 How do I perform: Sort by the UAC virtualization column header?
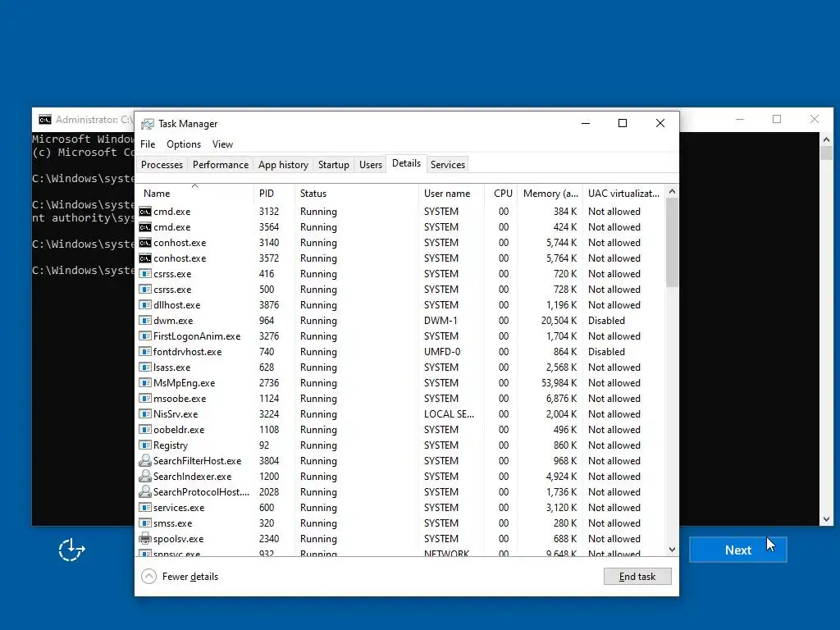(623, 194)
